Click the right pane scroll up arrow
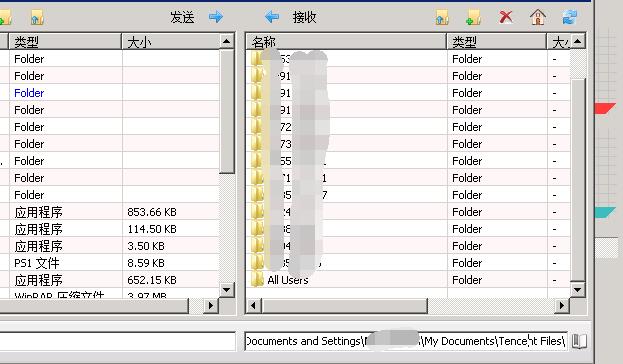The height and width of the screenshot is (364, 623). (578, 41)
